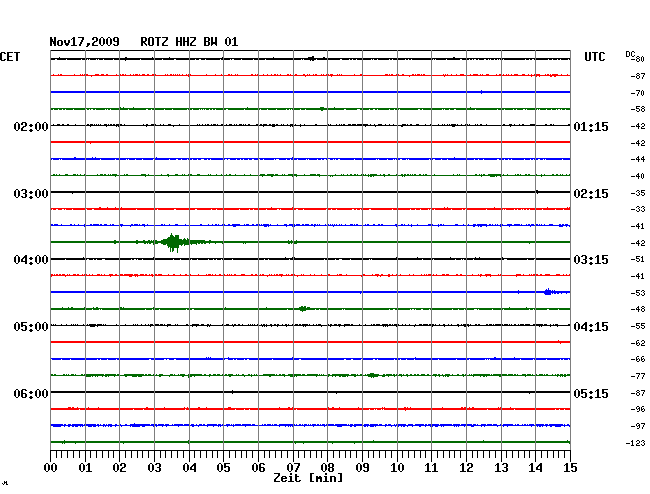Select minute 13 on the Zeit axis
650x494 pixels.
click(501, 467)
